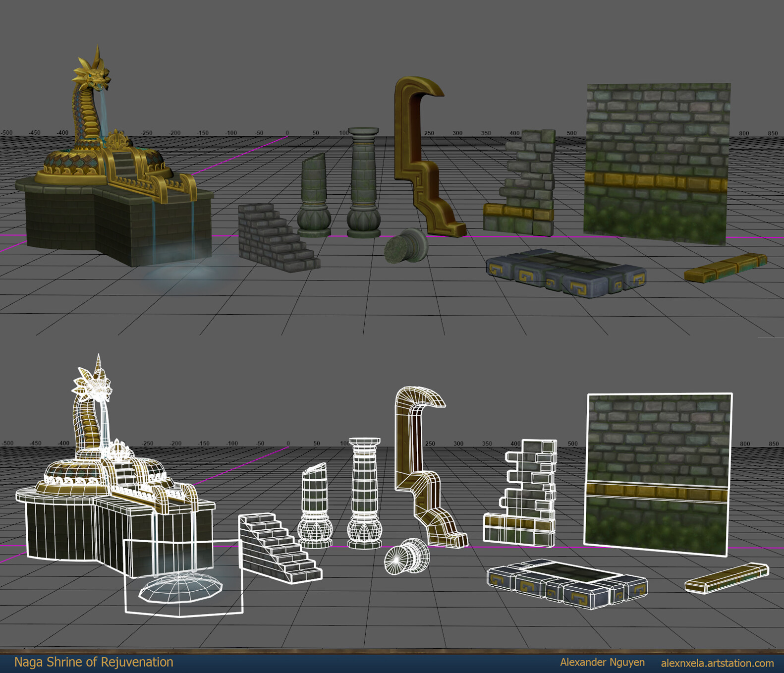
Task: Click the 'Alexander Nguyen' author name
Action: (602, 663)
